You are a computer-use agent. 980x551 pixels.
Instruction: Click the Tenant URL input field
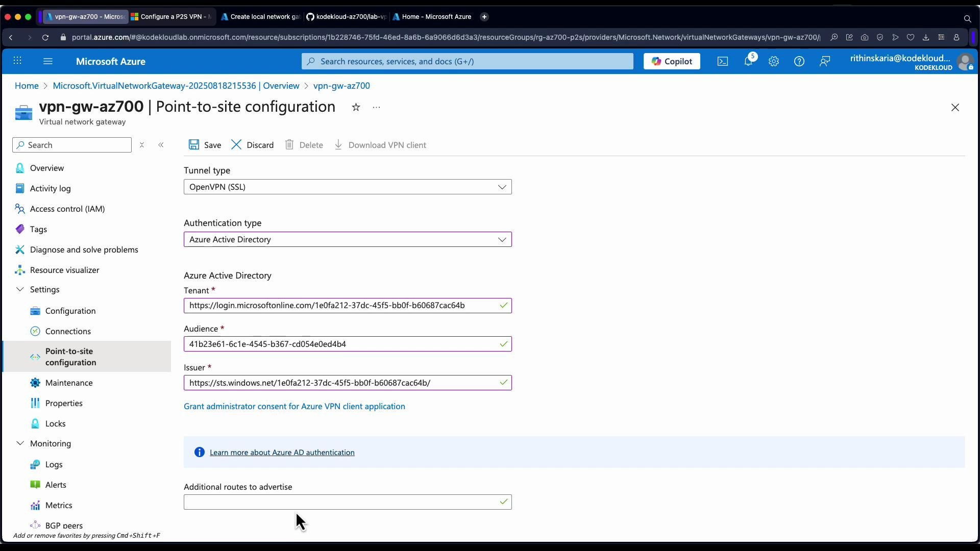(348, 305)
